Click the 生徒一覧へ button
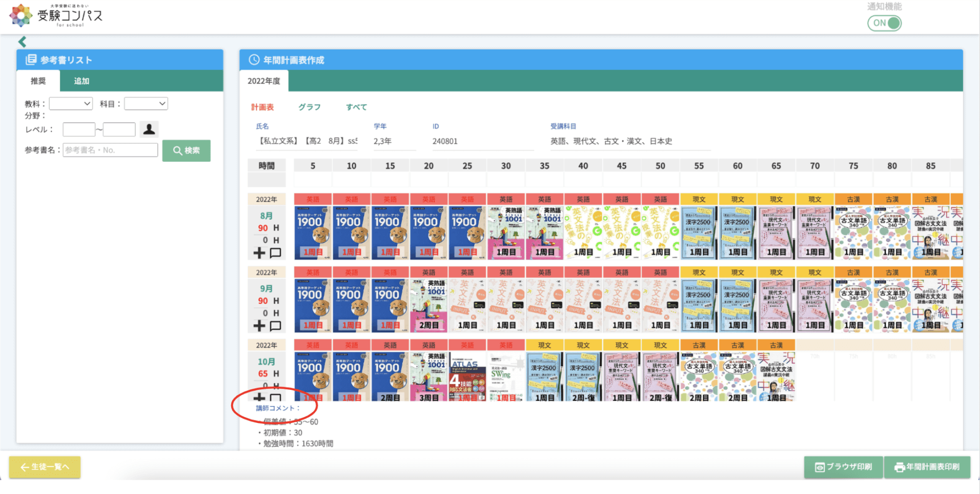The width and height of the screenshot is (980, 494). (x=45, y=467)
